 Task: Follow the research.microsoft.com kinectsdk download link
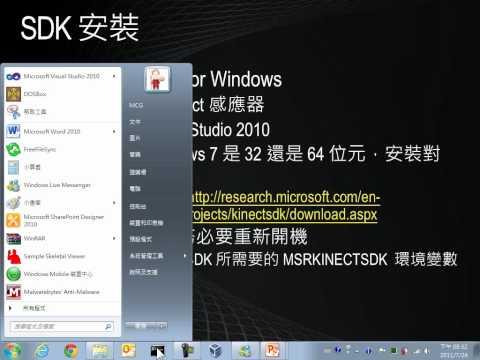(285, 206)
